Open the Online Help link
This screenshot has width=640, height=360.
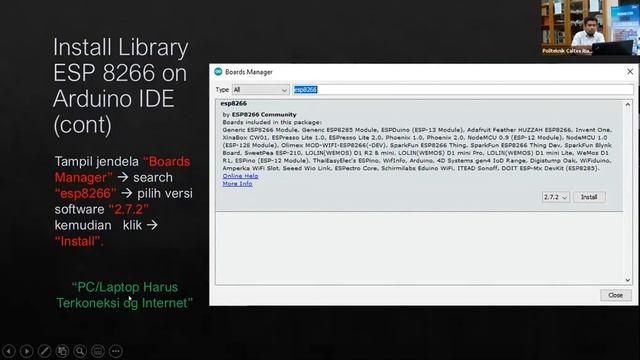click(240, 176)
